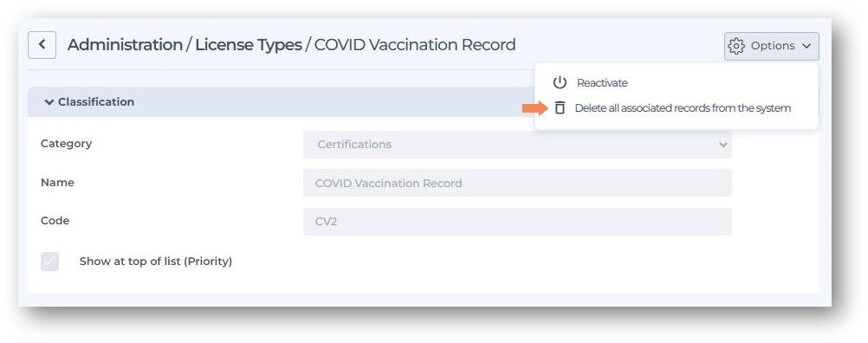Screen dimensions: 868x343
Task: Click the Code field containing CV2
Action: click(517, 221)
